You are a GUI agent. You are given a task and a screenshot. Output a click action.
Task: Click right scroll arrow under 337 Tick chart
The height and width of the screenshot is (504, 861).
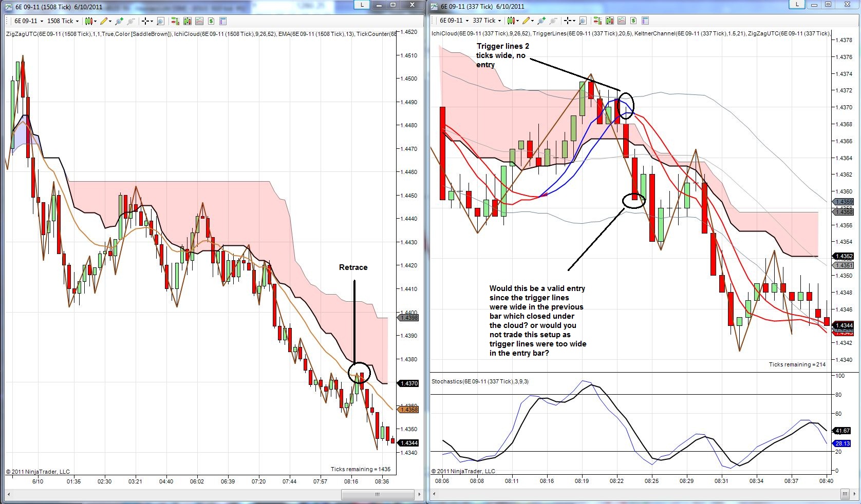855,494
